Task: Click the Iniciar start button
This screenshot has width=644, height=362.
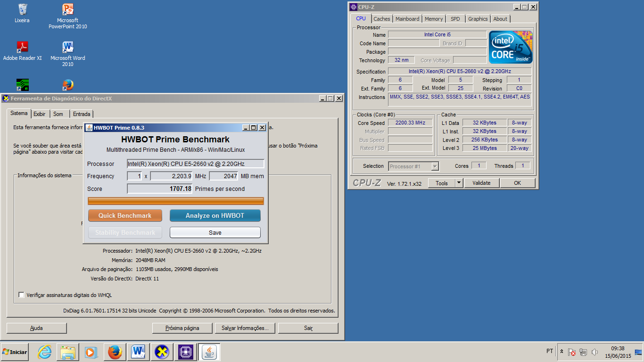Action: coord(15,352)
